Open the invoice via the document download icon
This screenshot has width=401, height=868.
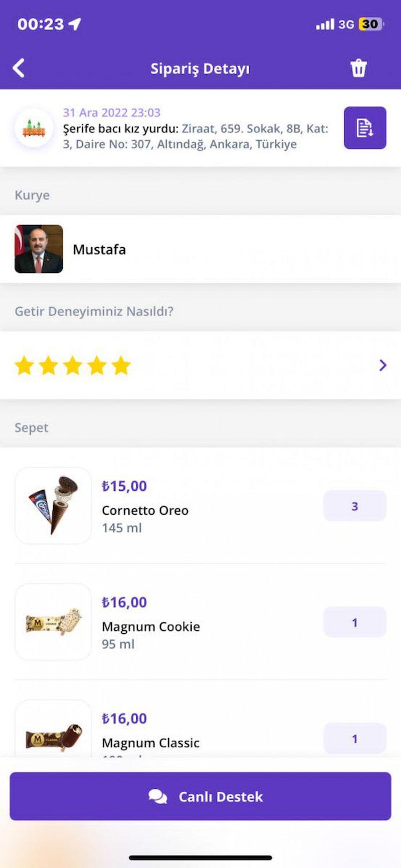point(364,128)
